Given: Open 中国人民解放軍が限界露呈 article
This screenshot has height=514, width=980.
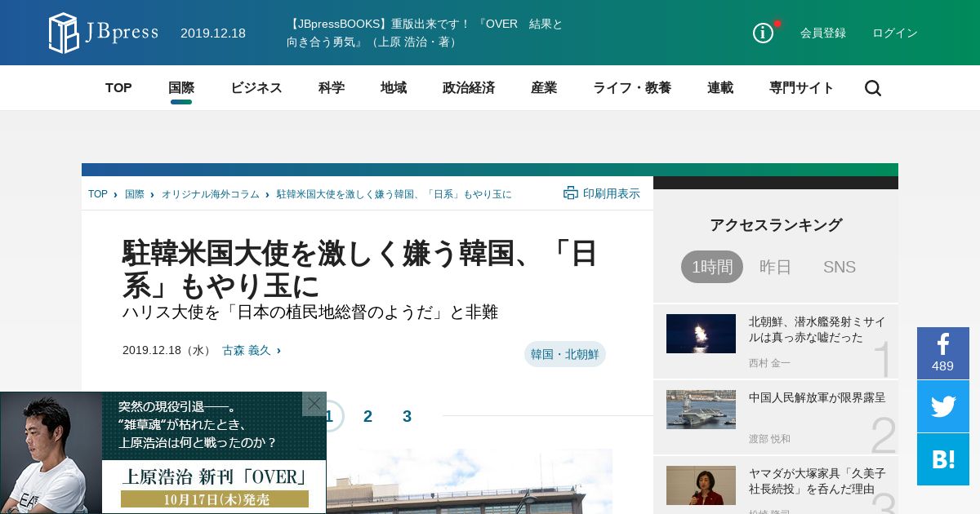Looking at the screenshot, I should (x=817, y=397).
